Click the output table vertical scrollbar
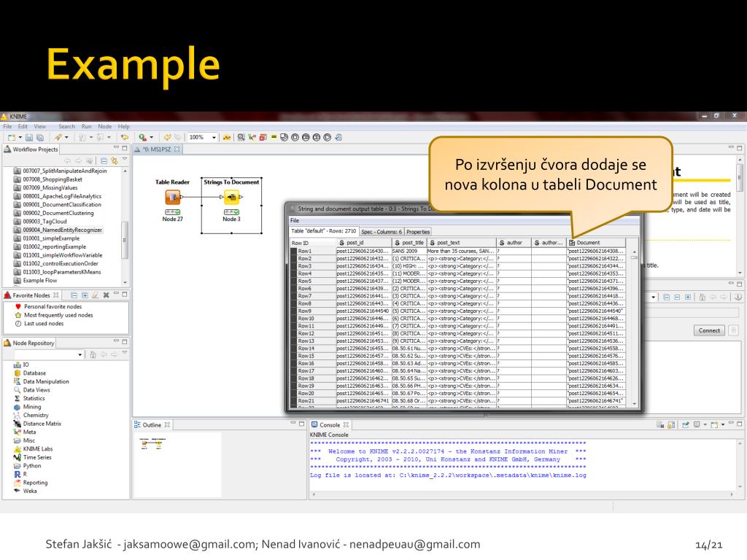This screenshot has height=560, width=747. [x=634, y=327]
